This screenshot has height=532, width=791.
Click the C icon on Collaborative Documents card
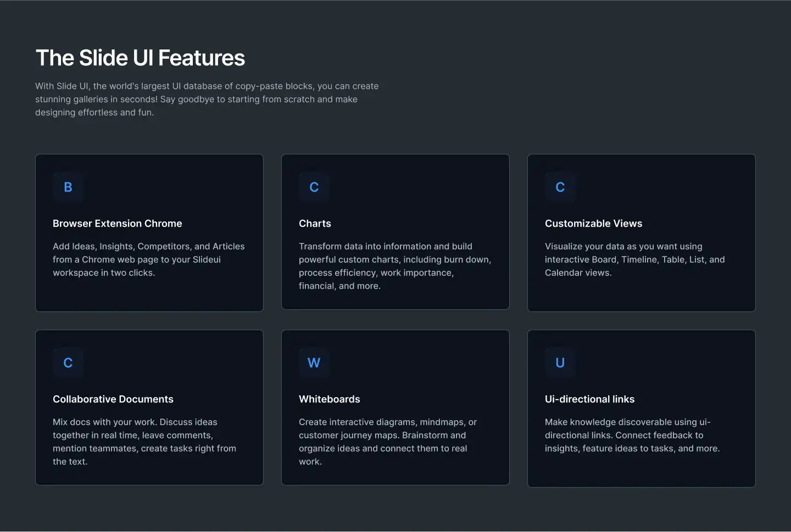pyautogui.click(x=68, y=363)
